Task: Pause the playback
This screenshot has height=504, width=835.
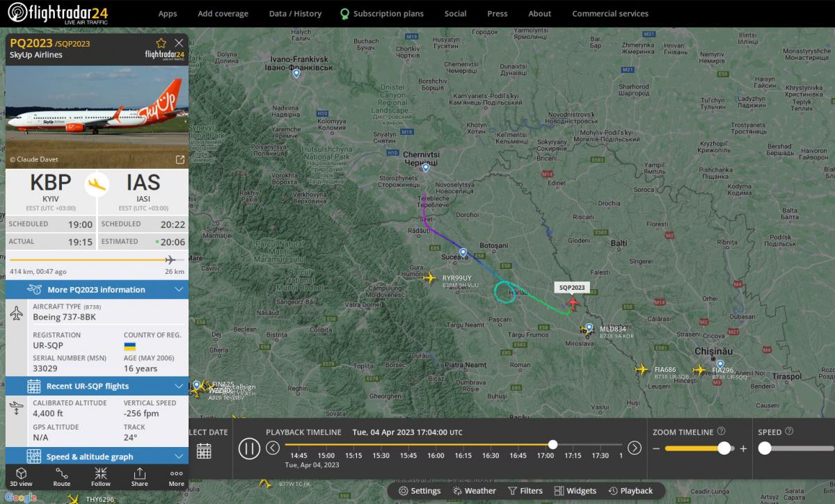Action: 249,448
